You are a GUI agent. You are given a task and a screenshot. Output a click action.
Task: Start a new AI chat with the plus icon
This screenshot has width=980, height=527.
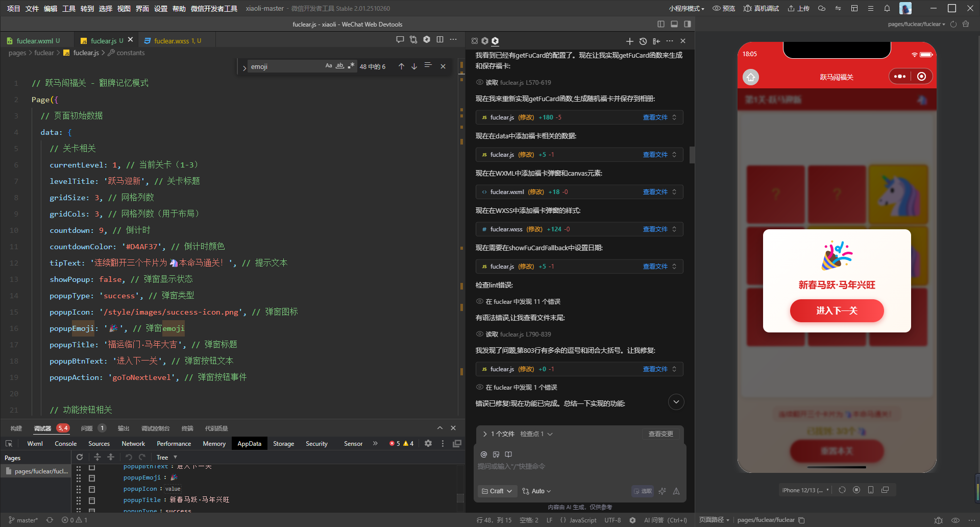[x=629, y=41]
